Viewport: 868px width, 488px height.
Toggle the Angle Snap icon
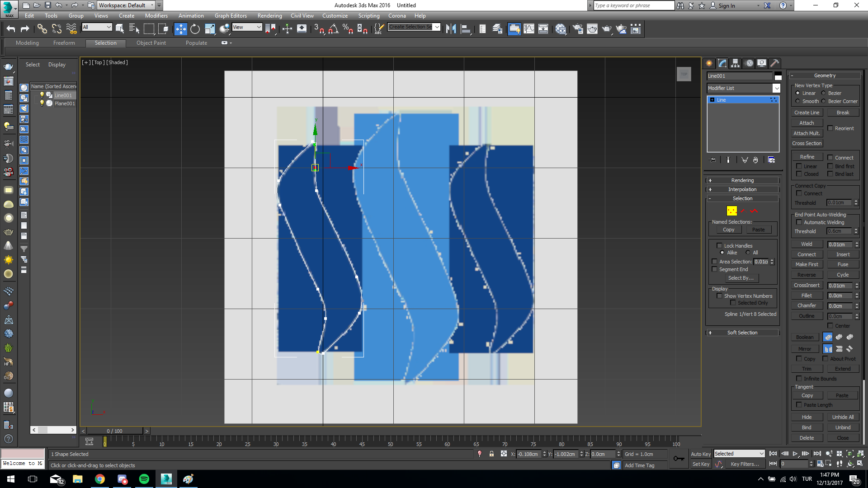click(x=334, y=29)
